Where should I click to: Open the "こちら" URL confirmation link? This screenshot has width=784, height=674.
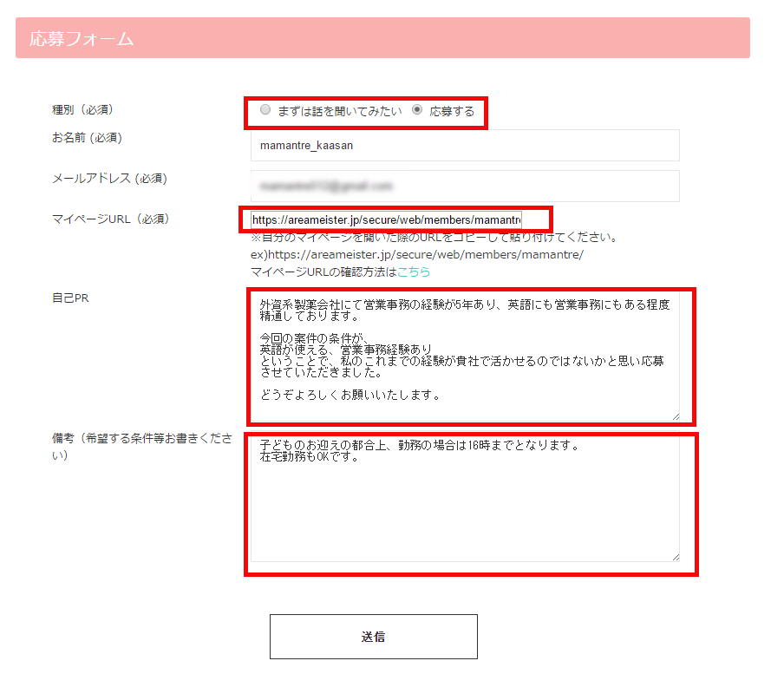[414, 272]
